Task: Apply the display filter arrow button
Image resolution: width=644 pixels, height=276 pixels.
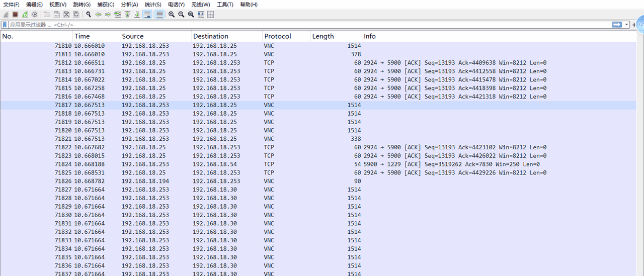Action: 617,25
